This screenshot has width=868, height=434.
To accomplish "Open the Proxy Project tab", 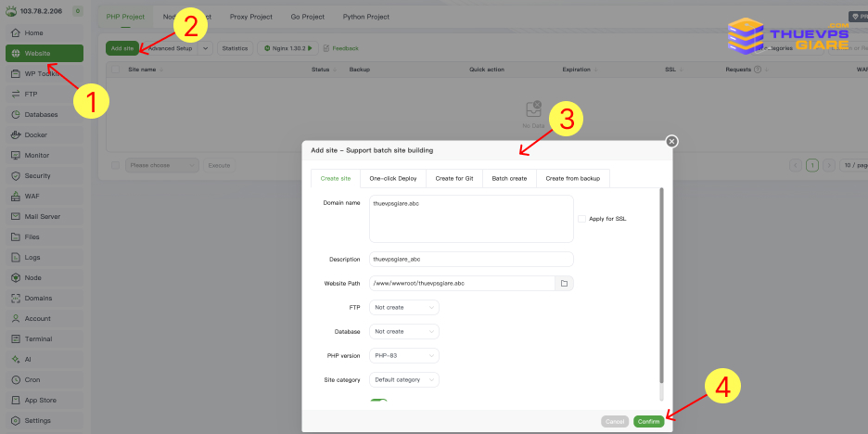I will point(251,17).
